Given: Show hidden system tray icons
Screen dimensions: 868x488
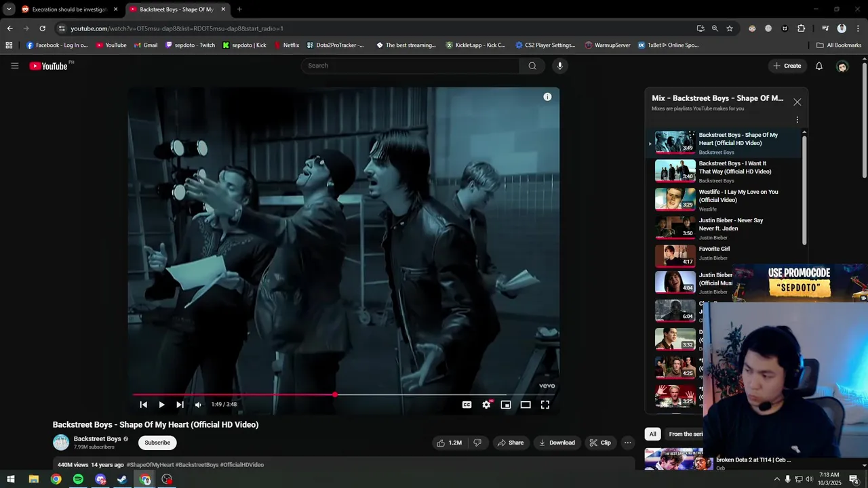Looking at the screenshot, I should tap(776, 479).
